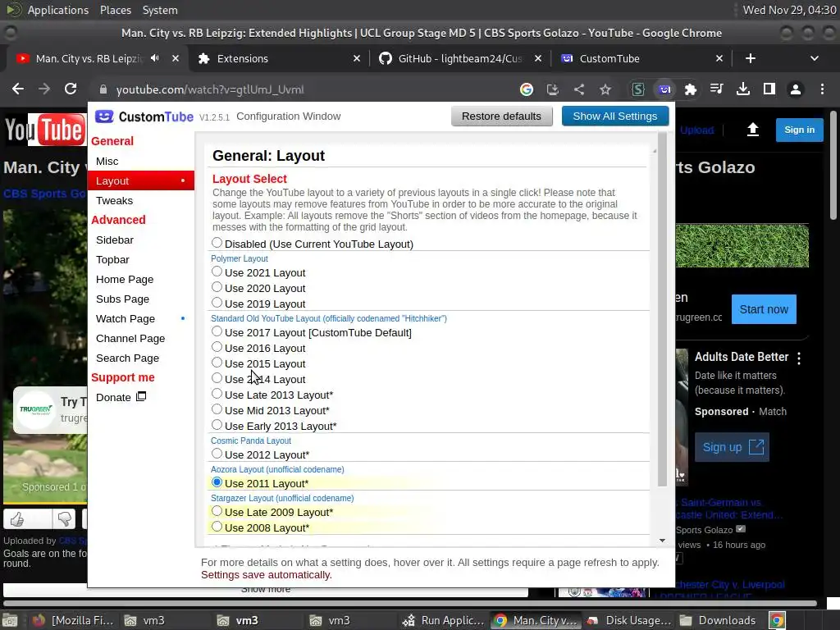
Task: Click the YouTube logo
Action: [44, 130]
